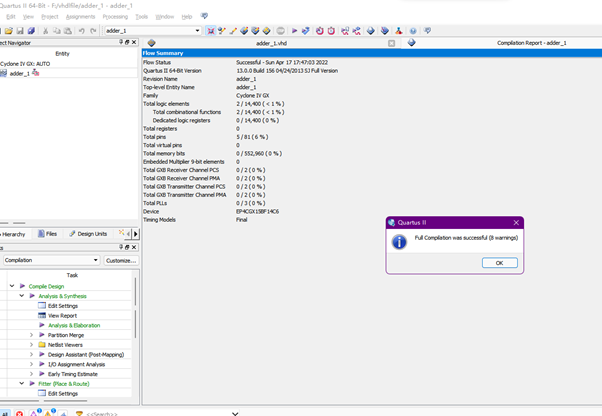The height and width of the screenshot is (416, 602).
Task: Close the adder_1.vhd tab
Action: click(391, 43)
